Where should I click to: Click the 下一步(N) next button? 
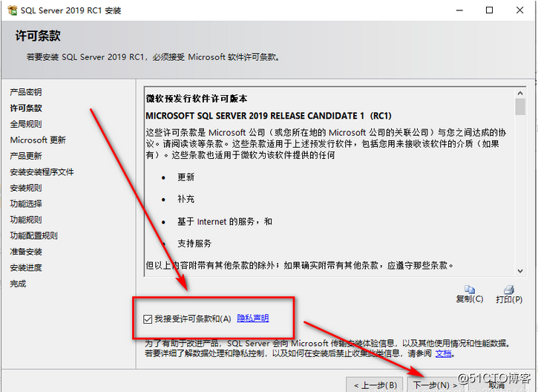(435, 385)
